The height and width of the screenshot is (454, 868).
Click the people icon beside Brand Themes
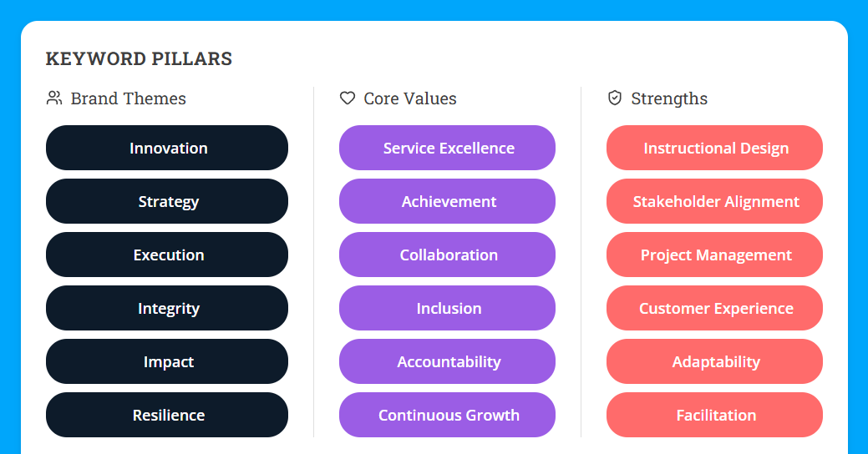pos(54,98)
